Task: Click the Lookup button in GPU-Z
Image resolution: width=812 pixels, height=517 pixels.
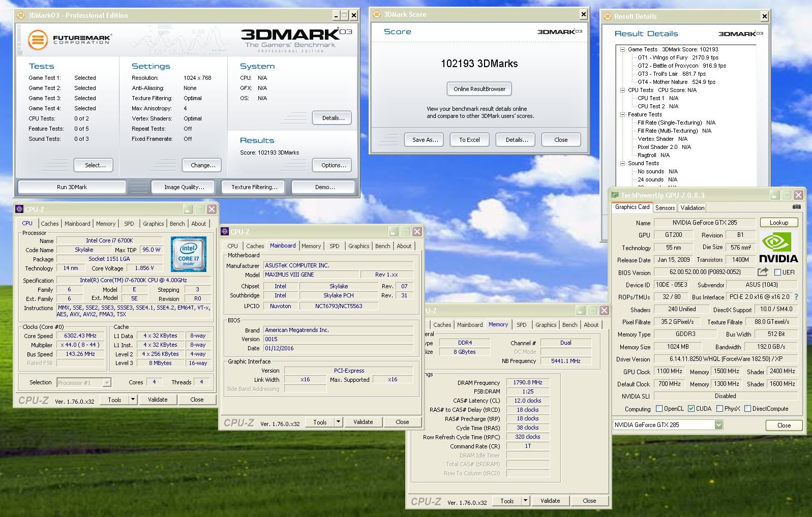Action: [779, 223]
